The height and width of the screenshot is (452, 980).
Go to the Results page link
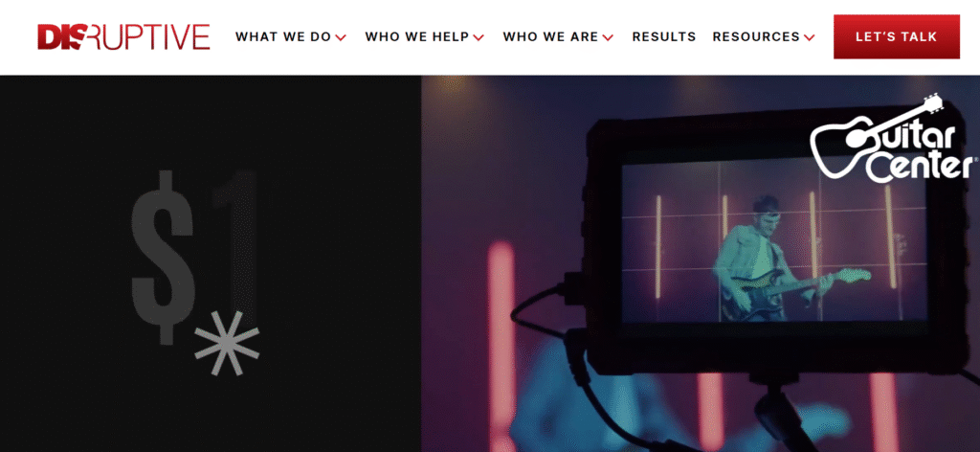pyautogui.click(x=664, y=37)
